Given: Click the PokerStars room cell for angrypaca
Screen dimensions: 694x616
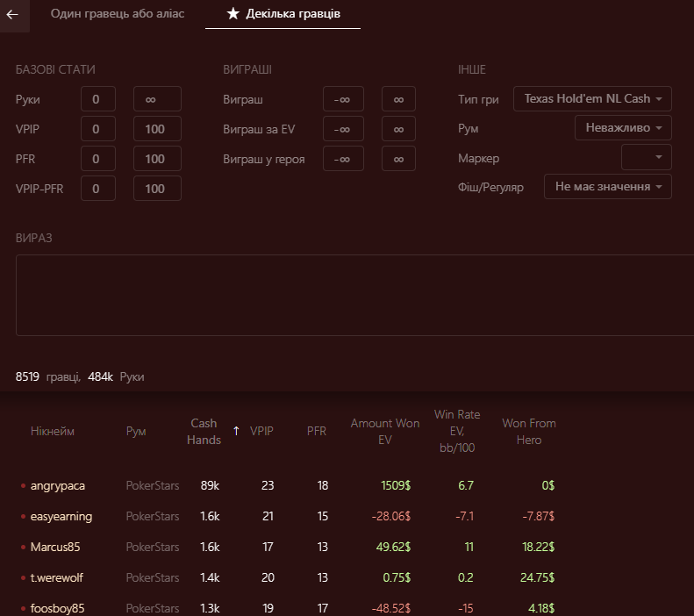Looking at the screenshot, I should tap(153, 485).
